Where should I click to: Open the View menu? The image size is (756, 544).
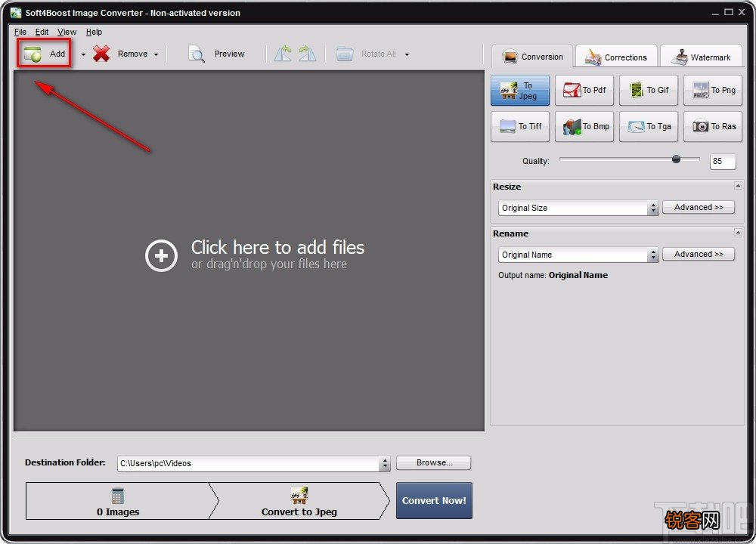(x=67, y=32)
